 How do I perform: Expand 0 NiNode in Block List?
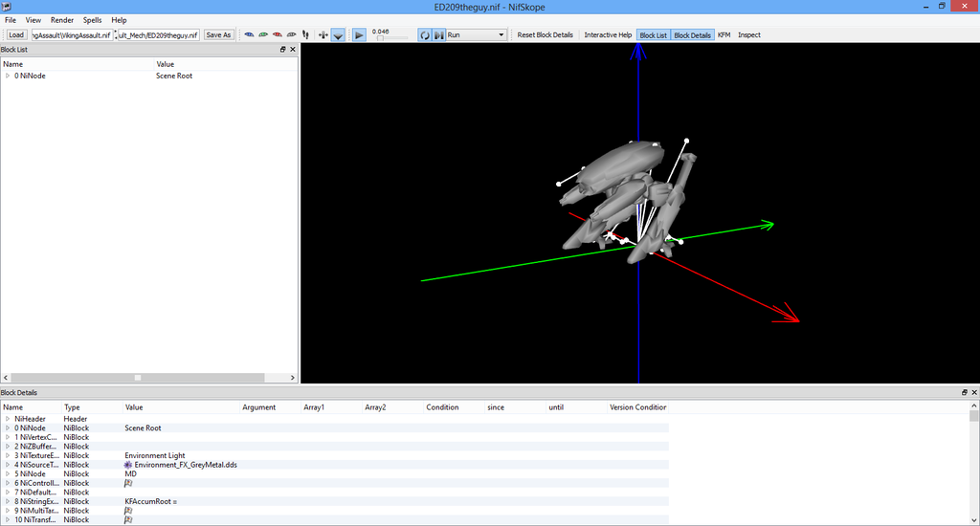point(8,76)
